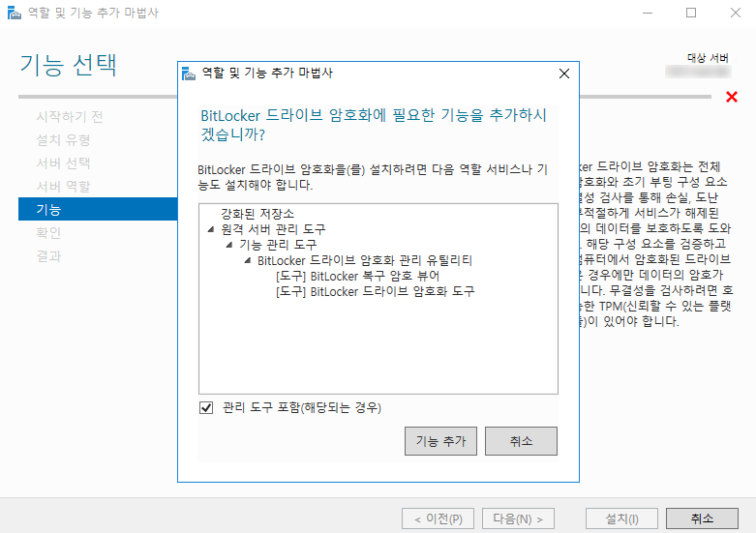Open the 서버 선택 step in sidebar

pos(63,163)
